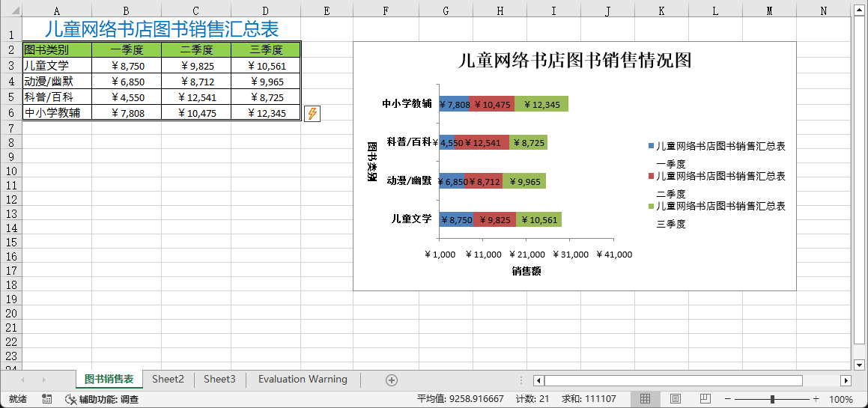This screenshot has width=868, height=408.
Task: Add a new sheet with plus icon
Action: (x=391, y=380)
